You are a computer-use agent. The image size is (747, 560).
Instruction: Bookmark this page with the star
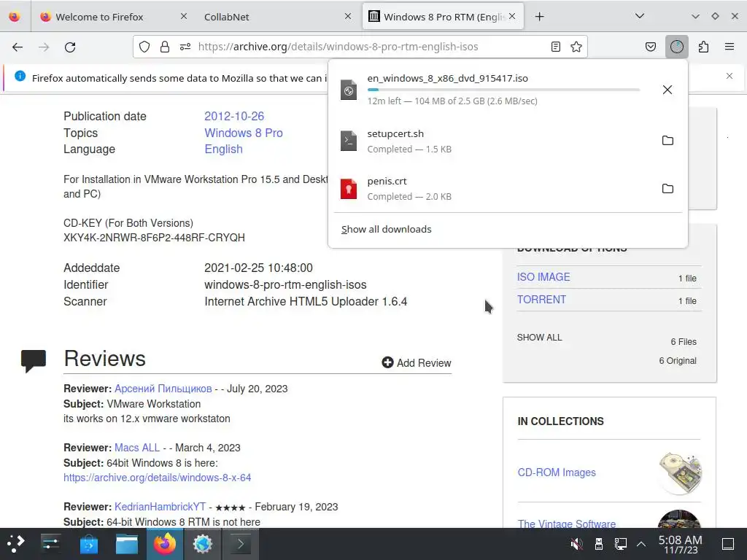click(576, 47)
